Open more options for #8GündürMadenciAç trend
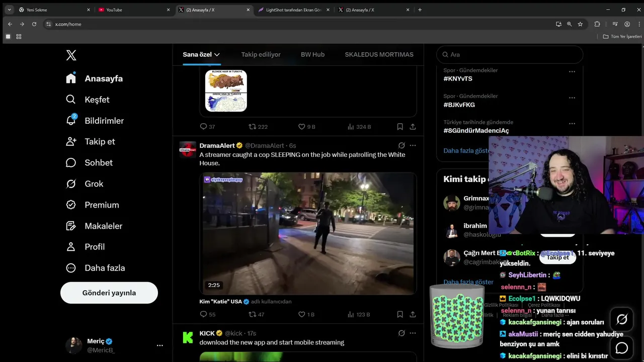 pyautogui.click(x=572, y=124)
